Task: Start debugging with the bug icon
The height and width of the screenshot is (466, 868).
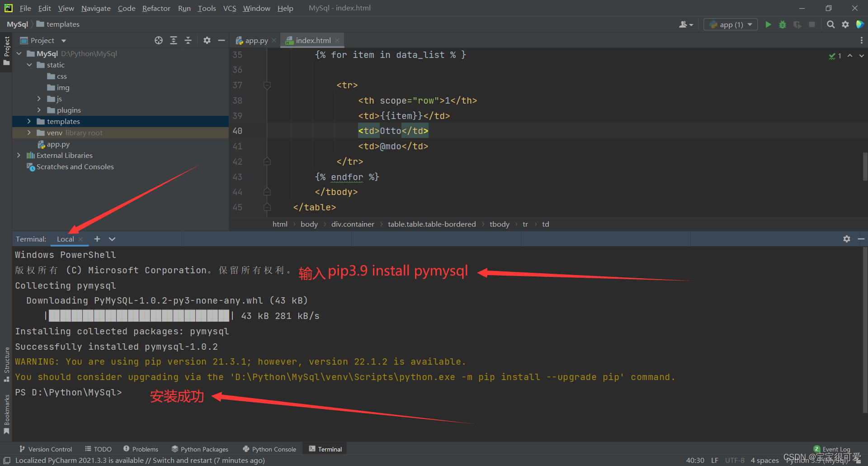Action: [x=783, y=24]
